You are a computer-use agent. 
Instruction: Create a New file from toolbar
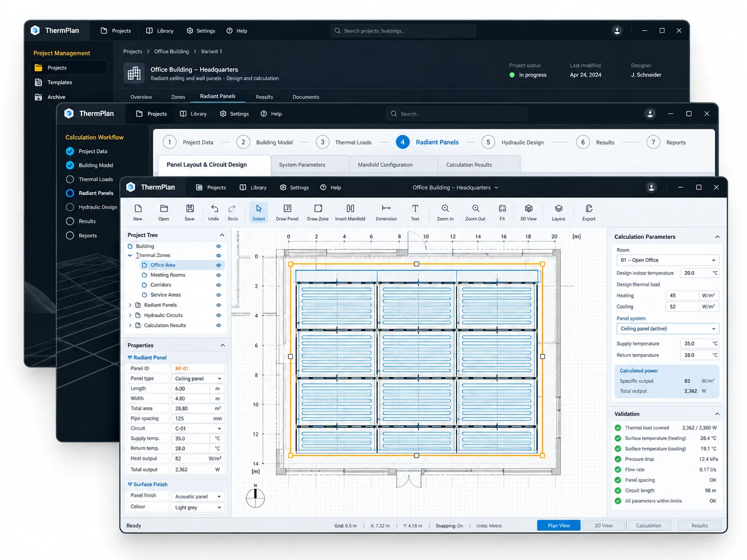[138, 212]
